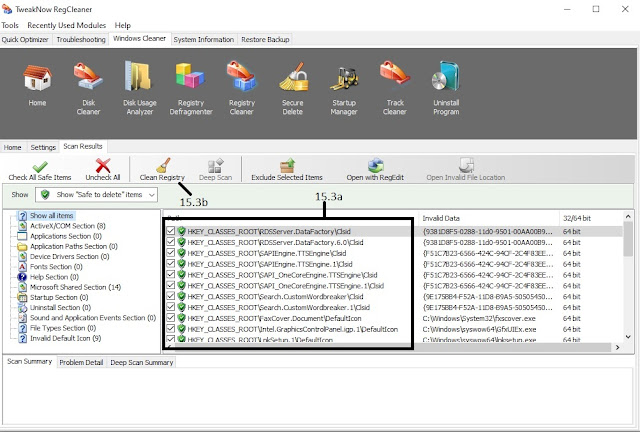
Task: Open Track Cleaner tool
Action: (x=395, y=88)
